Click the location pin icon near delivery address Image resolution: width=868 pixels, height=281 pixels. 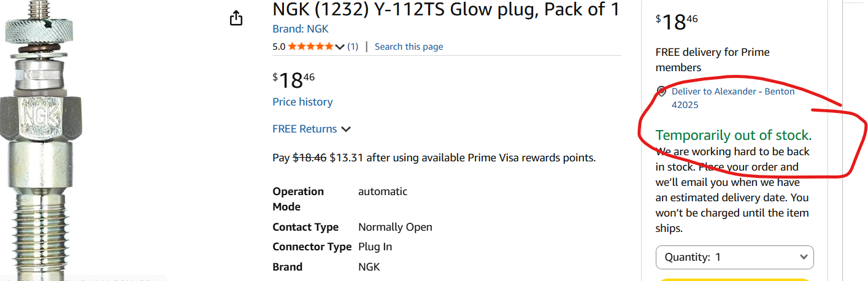(661, 91)
